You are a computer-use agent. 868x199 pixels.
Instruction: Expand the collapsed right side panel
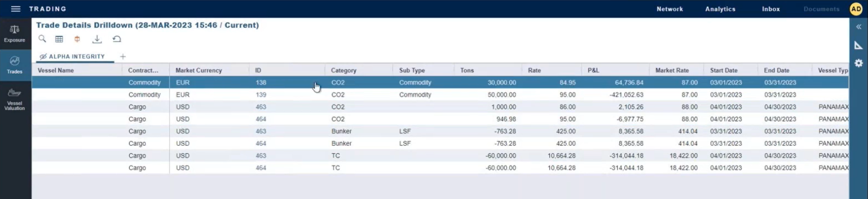(858, 27)
